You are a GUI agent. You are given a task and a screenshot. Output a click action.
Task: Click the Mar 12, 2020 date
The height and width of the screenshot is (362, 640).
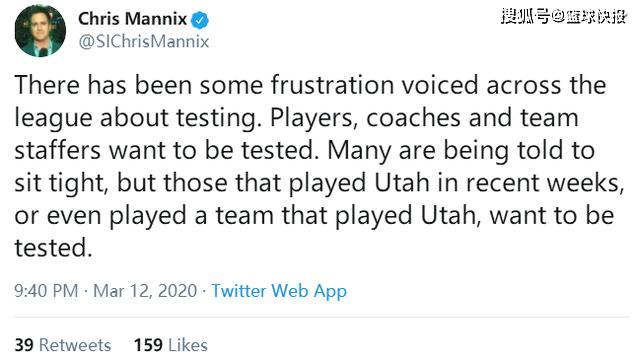coord(145,291)
